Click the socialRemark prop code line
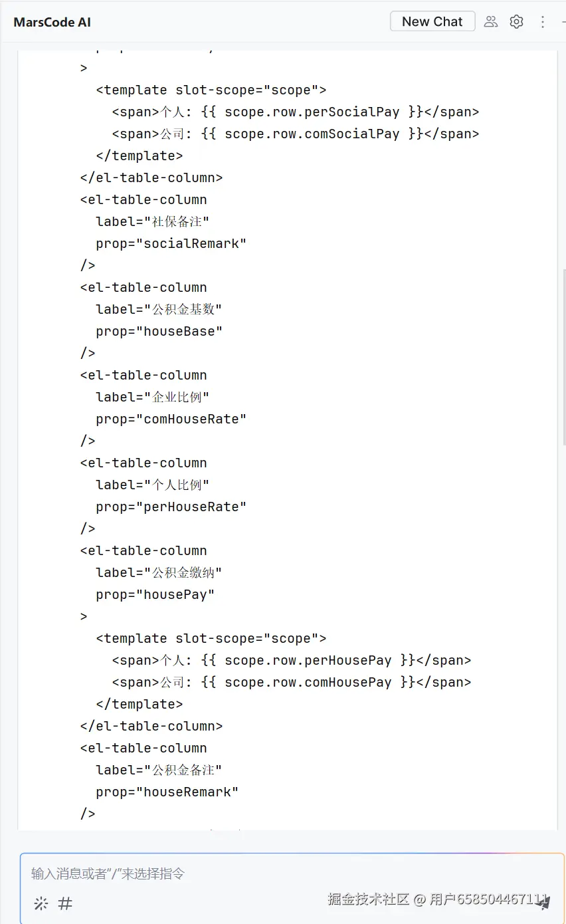Image resolution: width=566 pixels, height=924 pixels. 171,243
